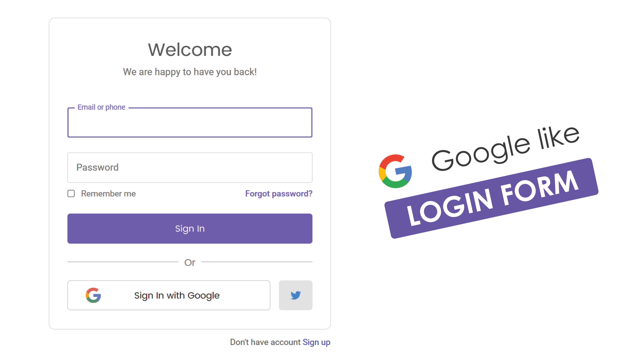Click the purple Sign In button
Screen dimensions: 644x362
[x=190, y=228]
